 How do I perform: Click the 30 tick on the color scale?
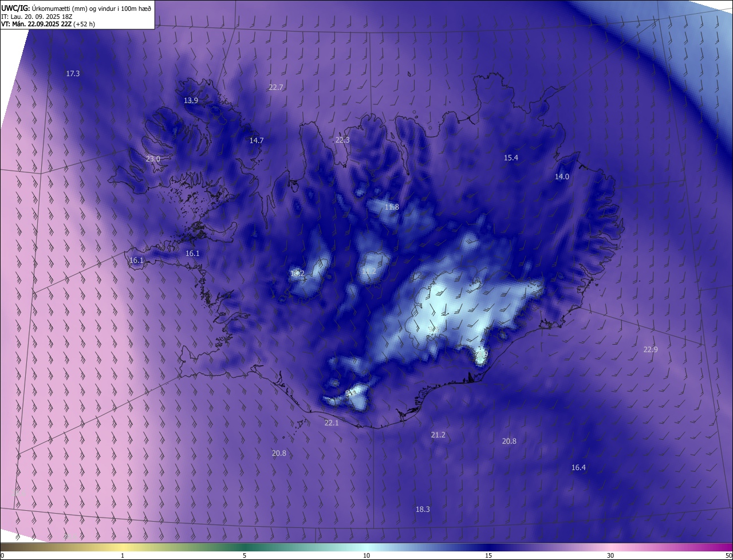coord(610,556)
